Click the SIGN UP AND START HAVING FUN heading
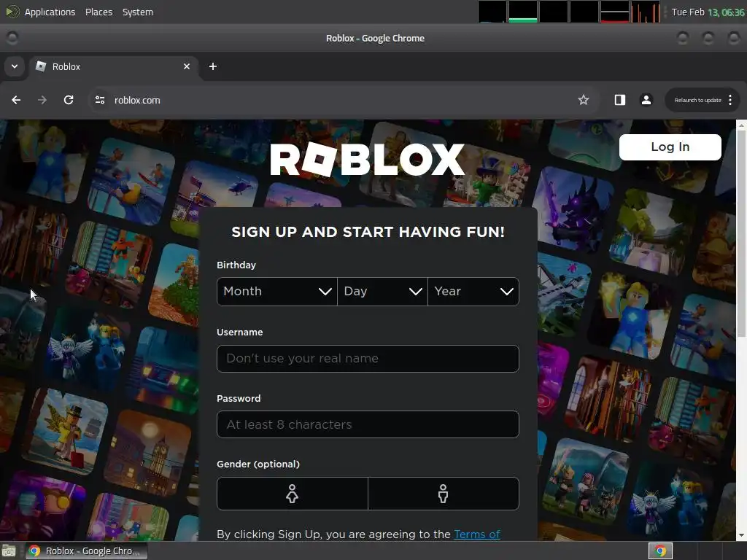 tap(368, 232)
